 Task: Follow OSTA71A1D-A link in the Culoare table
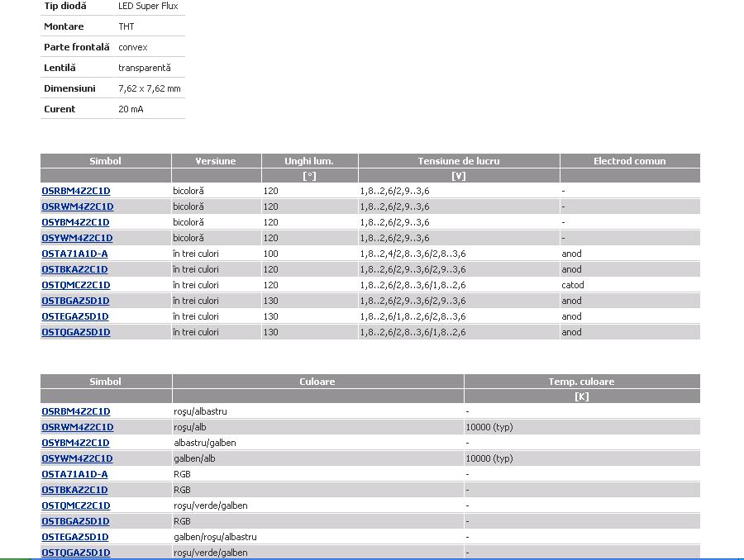click(74, 474)
